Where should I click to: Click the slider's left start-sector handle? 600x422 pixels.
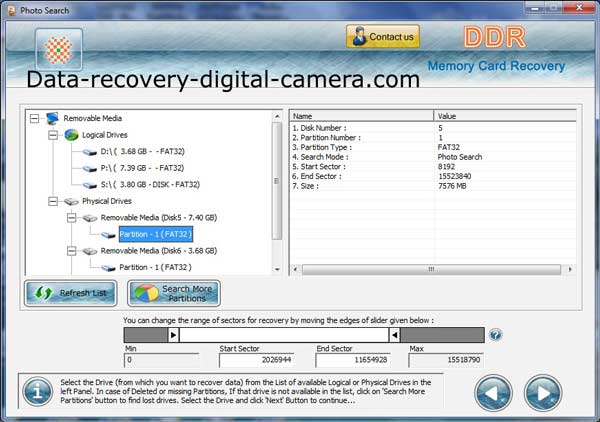point(173,335)
